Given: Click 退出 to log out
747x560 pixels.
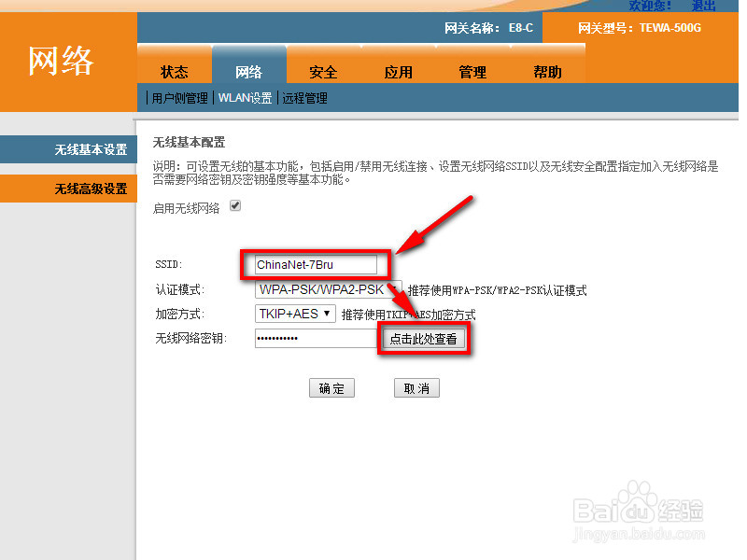Looking at the screenshot, I should coord(703,5).
